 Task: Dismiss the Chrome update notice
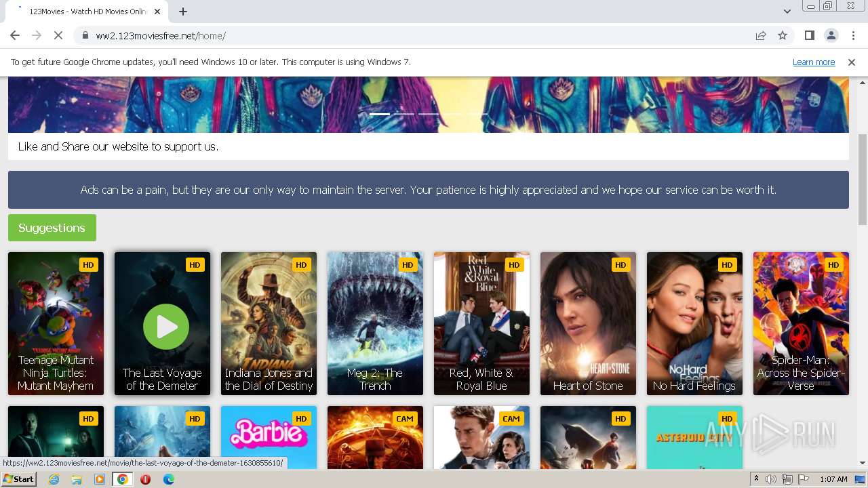852,62
